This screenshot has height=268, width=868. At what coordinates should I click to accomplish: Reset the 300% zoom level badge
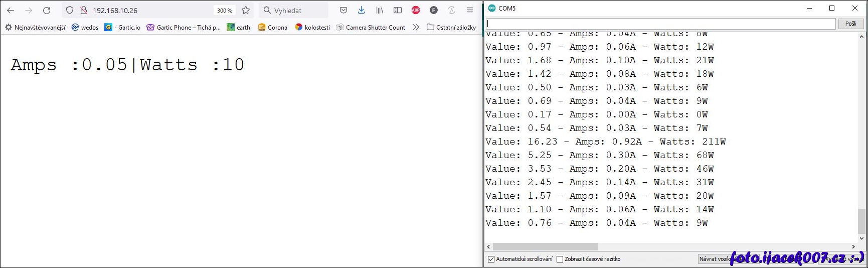coord(224,10)
